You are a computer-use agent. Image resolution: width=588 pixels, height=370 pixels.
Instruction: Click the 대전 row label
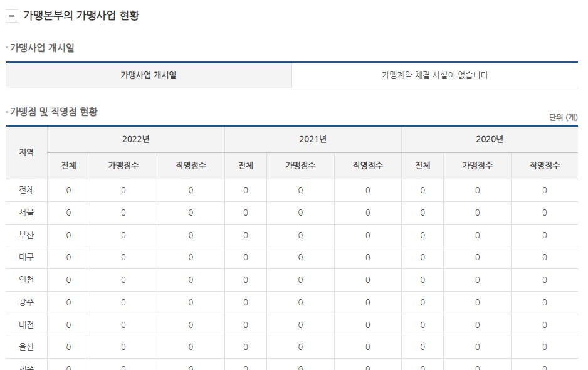click(x=26, y=325)
